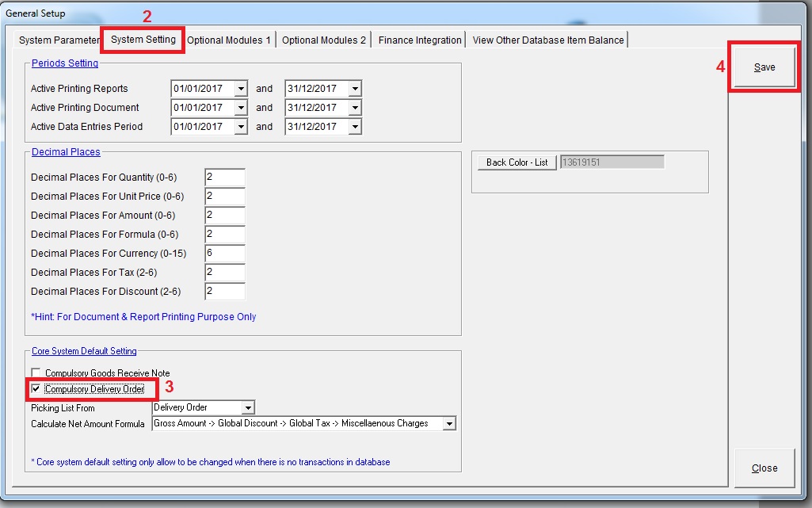Expand Active Printing Reports start date dropdown
812x508 pixels.
tap(241, 89)
